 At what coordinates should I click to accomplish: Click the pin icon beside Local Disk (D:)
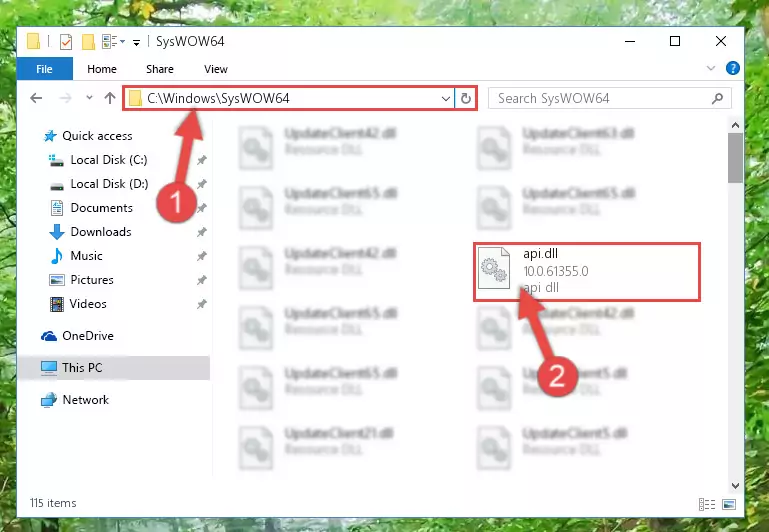point(202,184)
